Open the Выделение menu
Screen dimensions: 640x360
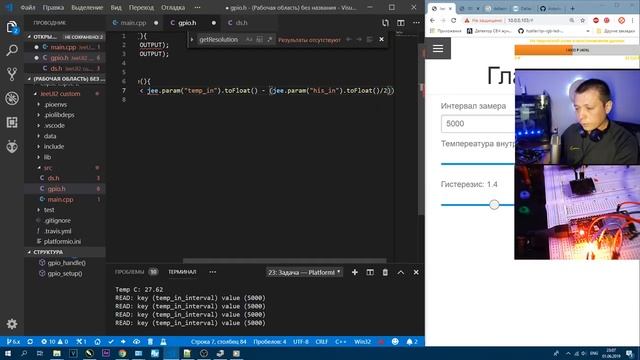pos(87,7)
